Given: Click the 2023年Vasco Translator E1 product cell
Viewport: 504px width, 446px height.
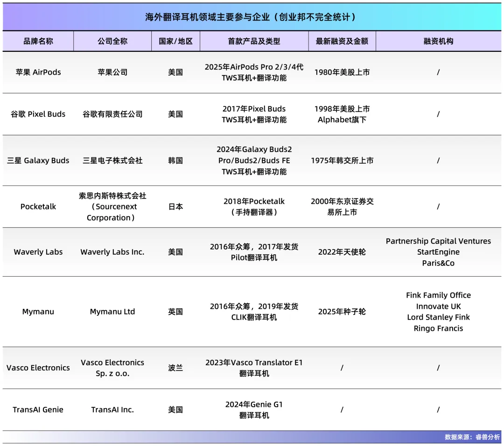Looking at the screenshot, I should pyautogui.click(x=254, y=368).
